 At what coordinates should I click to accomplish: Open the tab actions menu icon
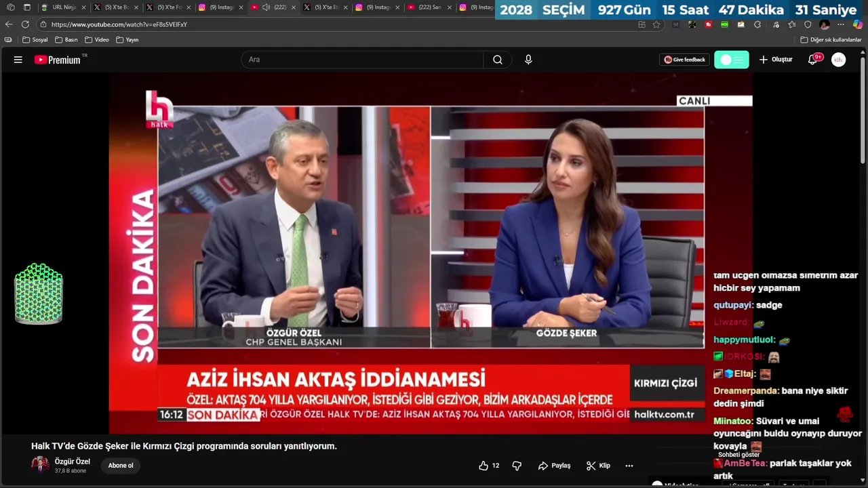click(x=27, y=7)
